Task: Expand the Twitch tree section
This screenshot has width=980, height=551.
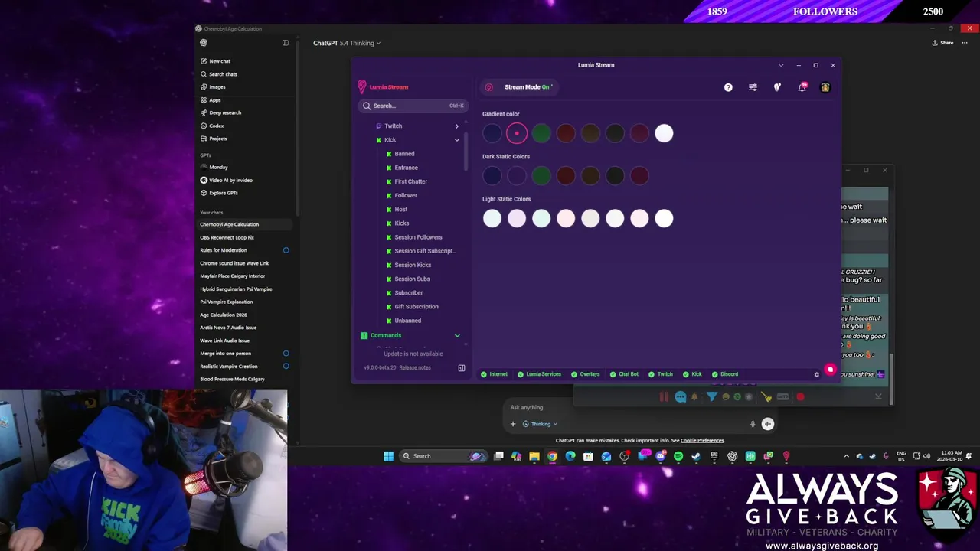Action: (x=457, y=126)
